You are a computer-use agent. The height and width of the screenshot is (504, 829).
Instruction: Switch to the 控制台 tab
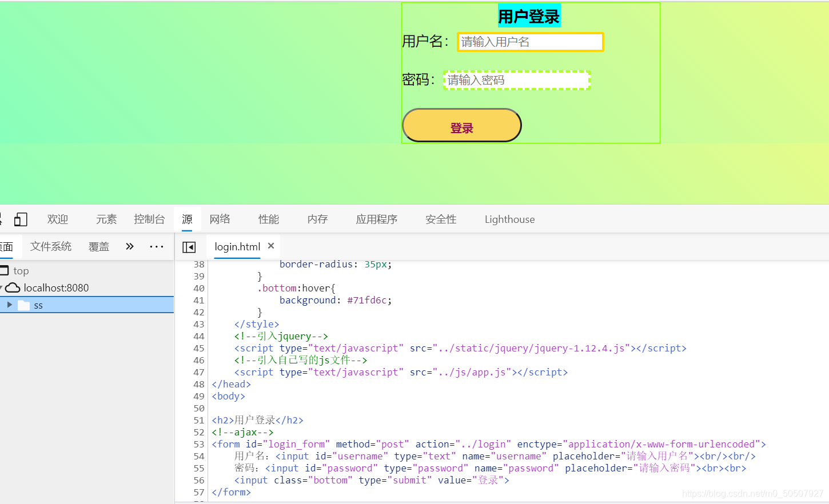click(x=149, y=219)
